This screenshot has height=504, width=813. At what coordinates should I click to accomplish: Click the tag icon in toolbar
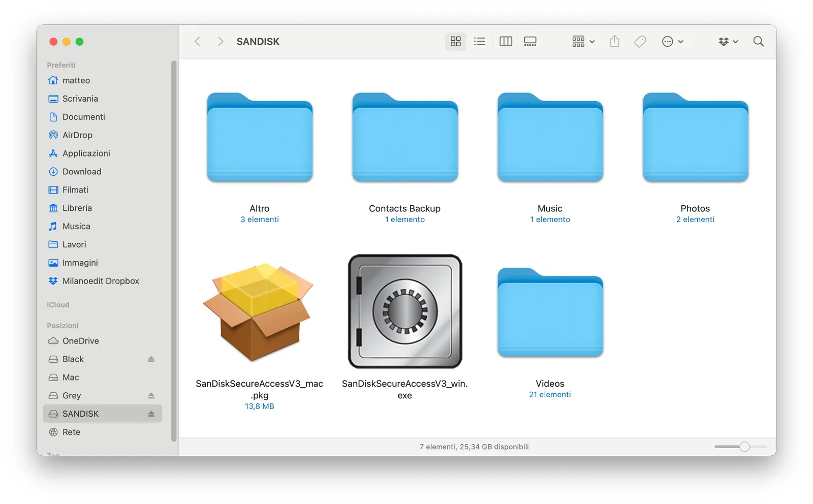(640, 41)
